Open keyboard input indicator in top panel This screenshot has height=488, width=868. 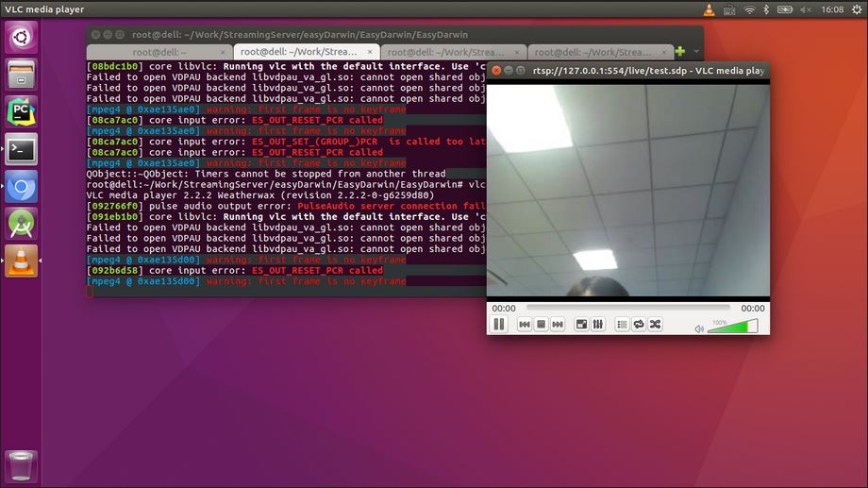point(729,9)
